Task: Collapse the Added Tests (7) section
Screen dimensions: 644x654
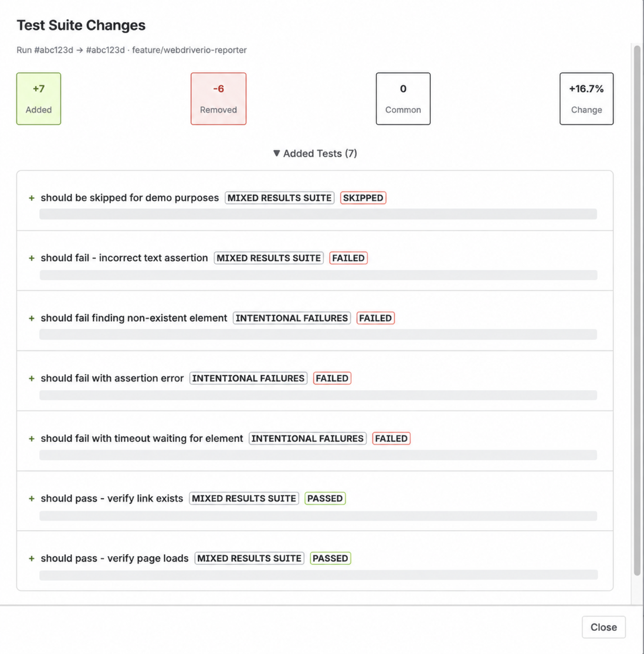Action: [315, 153]
